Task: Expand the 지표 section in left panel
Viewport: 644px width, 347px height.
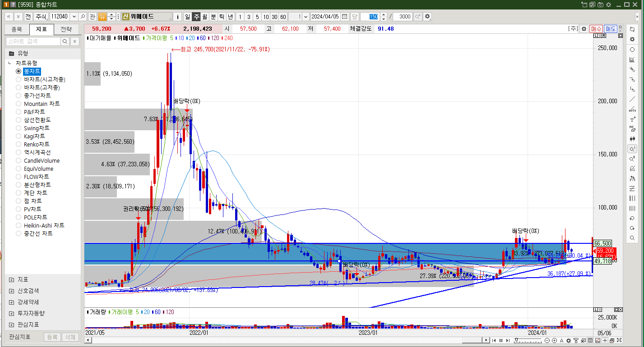Action: coord(11,280)
